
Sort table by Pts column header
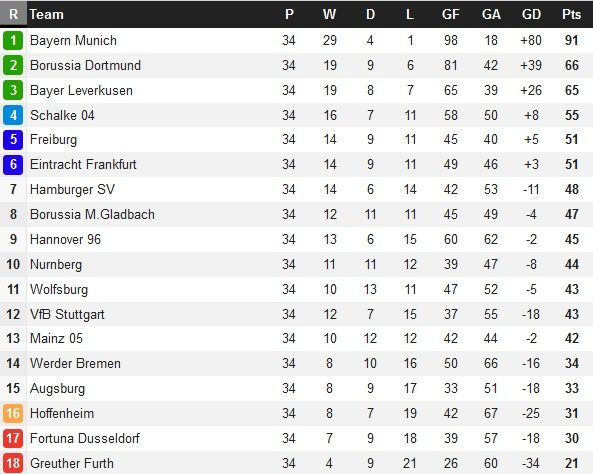click(x=571, y=14)
